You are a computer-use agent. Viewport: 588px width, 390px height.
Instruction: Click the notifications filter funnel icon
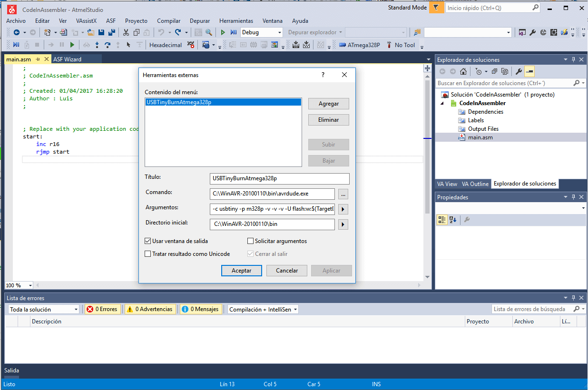click(436, 8)
